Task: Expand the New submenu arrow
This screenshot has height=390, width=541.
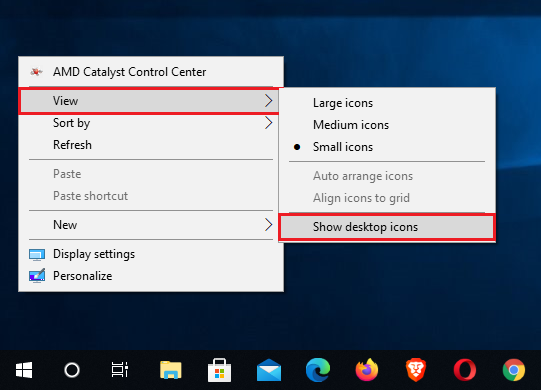Action: 268,225
